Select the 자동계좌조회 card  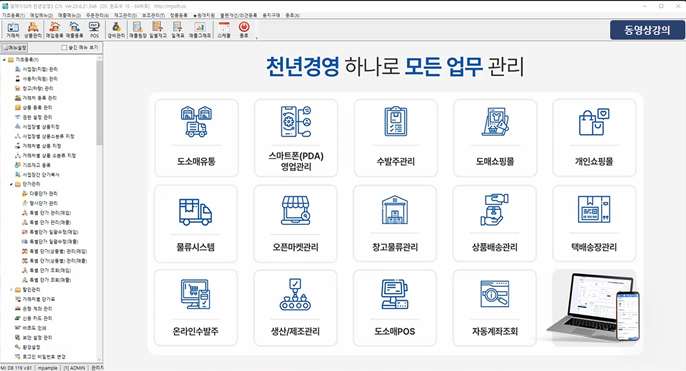[494, 308]
